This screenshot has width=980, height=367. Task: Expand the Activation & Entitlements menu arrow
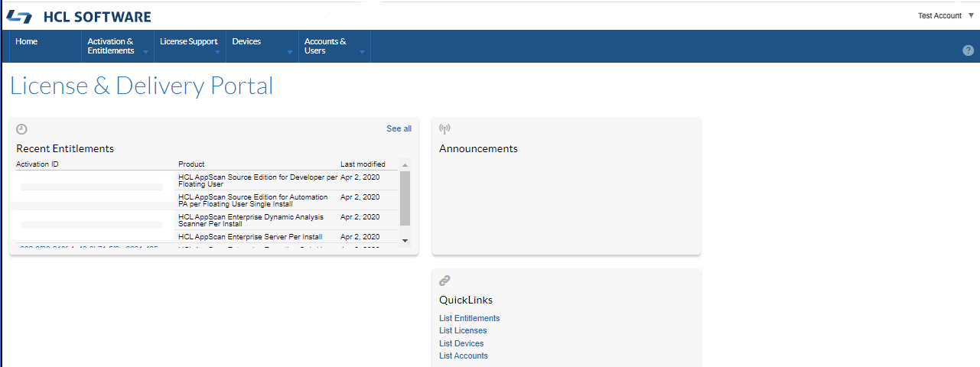pyautogui.click(x=145, y=53)
